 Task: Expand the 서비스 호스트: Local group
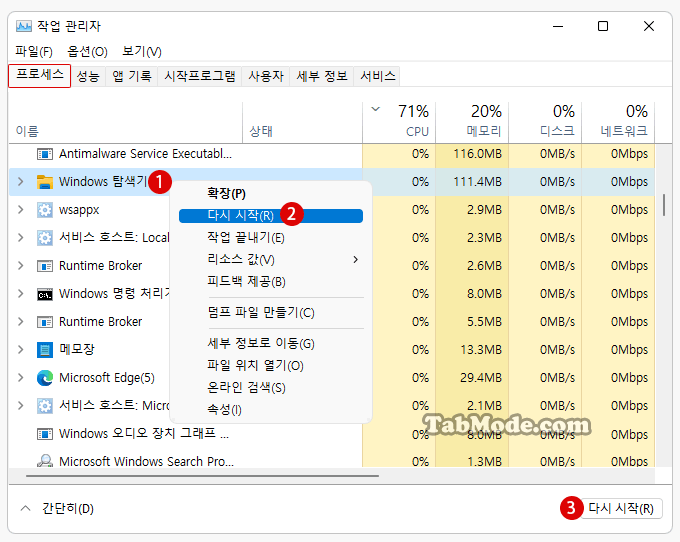coord(20,238)
